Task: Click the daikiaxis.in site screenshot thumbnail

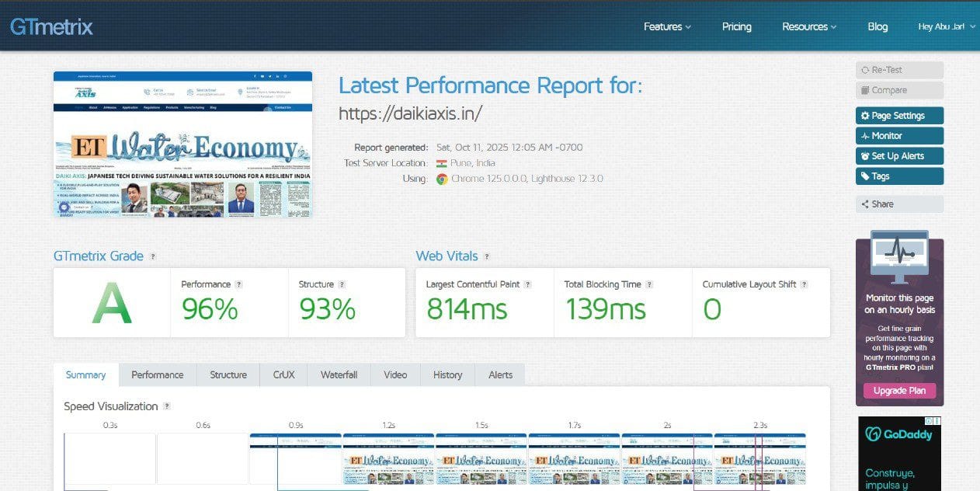Action: point(182,145)
